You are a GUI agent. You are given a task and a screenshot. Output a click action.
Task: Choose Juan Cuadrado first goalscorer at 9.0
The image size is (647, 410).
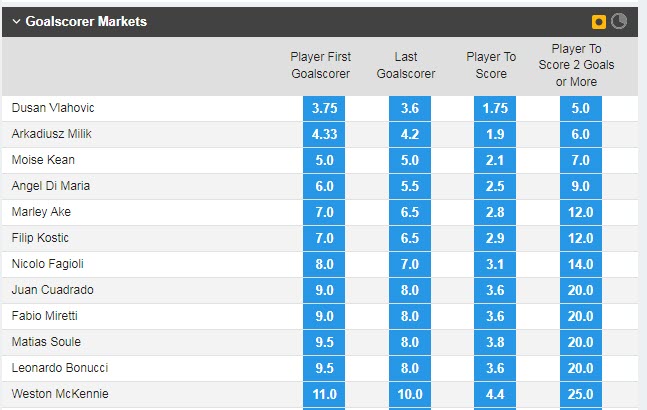point(322,290)
